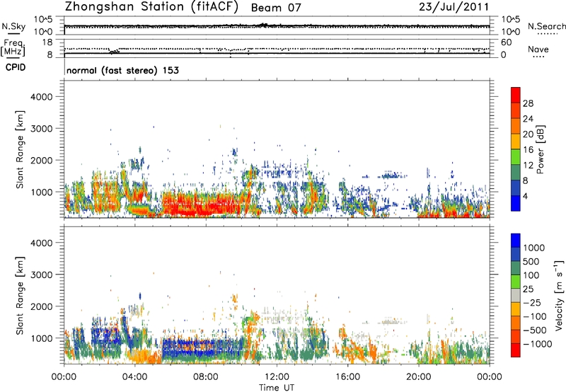Click the date "23/Jul/2011"
Viewport: 566px width, 392px height.
(454, 7)
